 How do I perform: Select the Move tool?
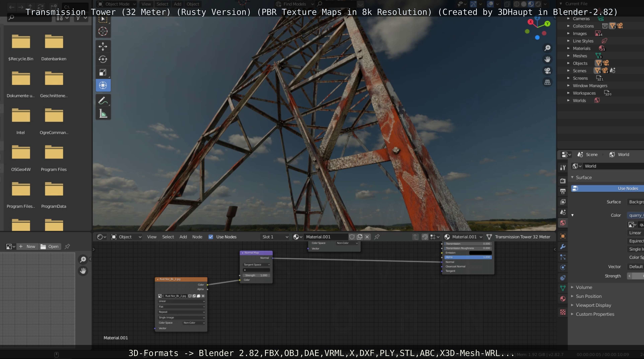[103, 47]
